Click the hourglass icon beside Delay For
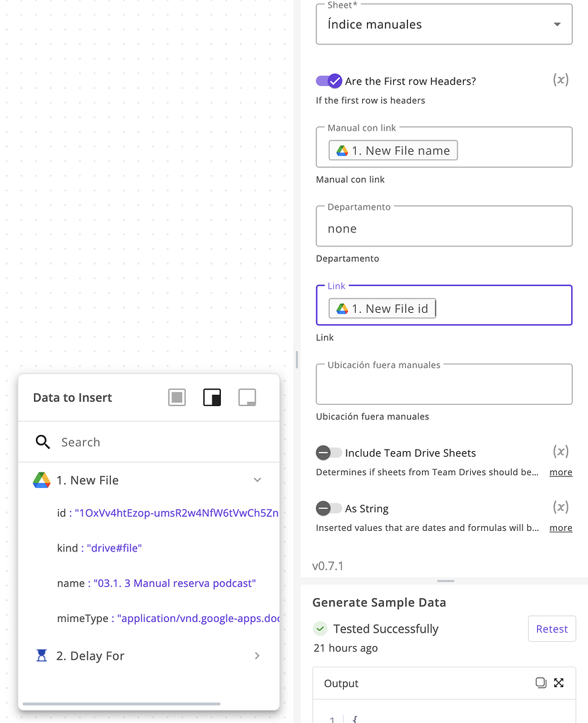The width and height of the screenshot is (588, 723). tap(41, 655)
